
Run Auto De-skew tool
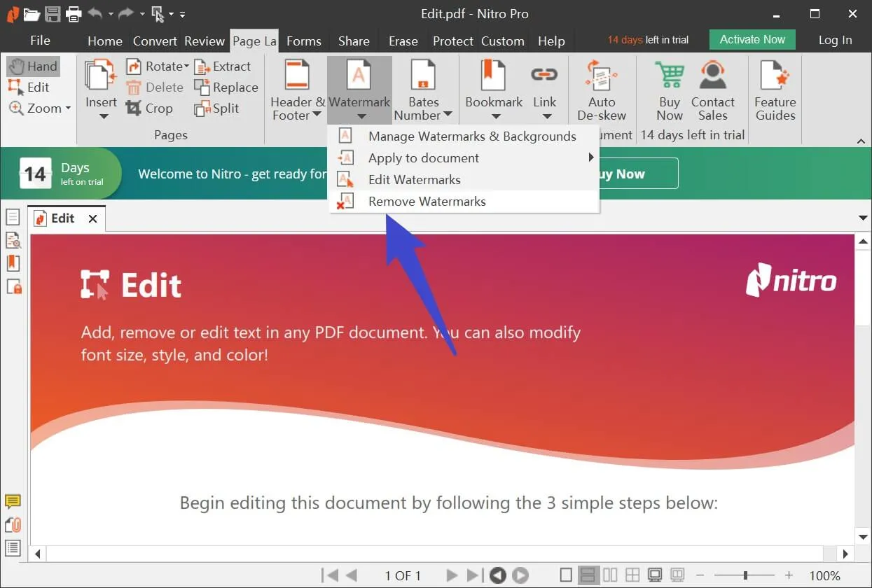pyautogui.click(x=602, y=90)
